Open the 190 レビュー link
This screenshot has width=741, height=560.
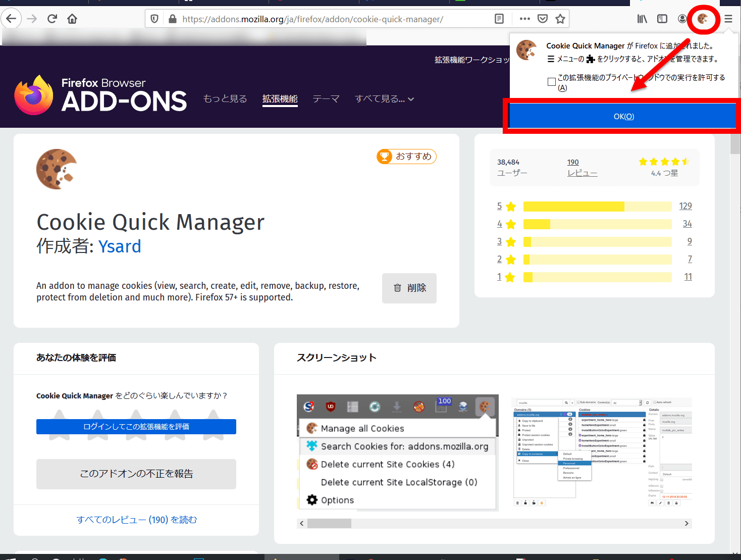click(582, 168)
